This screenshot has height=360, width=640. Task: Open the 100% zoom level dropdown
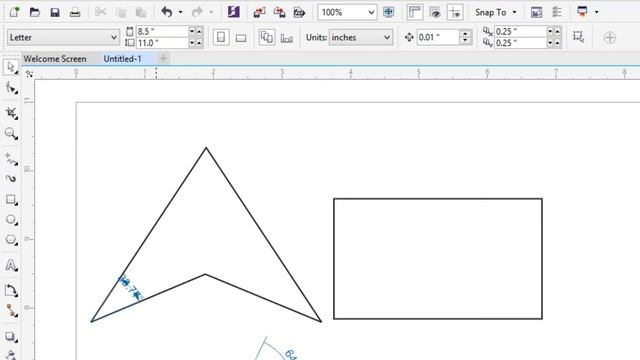(347, 12)
